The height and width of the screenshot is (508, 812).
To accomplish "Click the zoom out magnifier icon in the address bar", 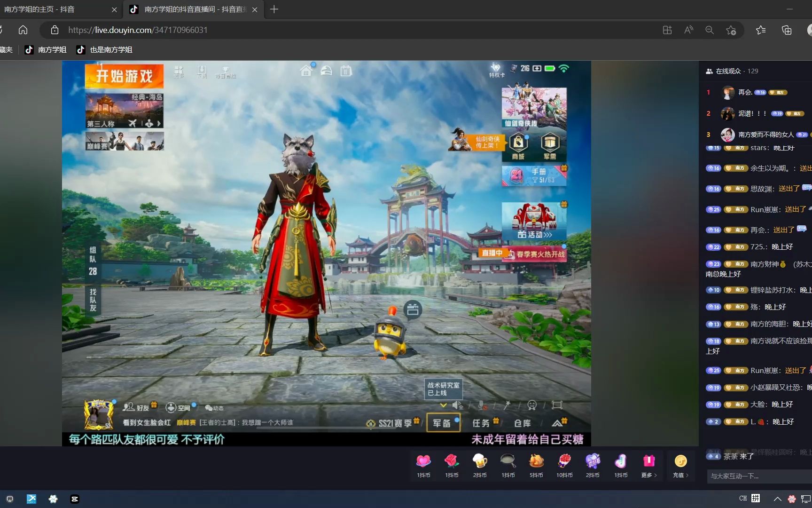I will (x=710, y=30).
